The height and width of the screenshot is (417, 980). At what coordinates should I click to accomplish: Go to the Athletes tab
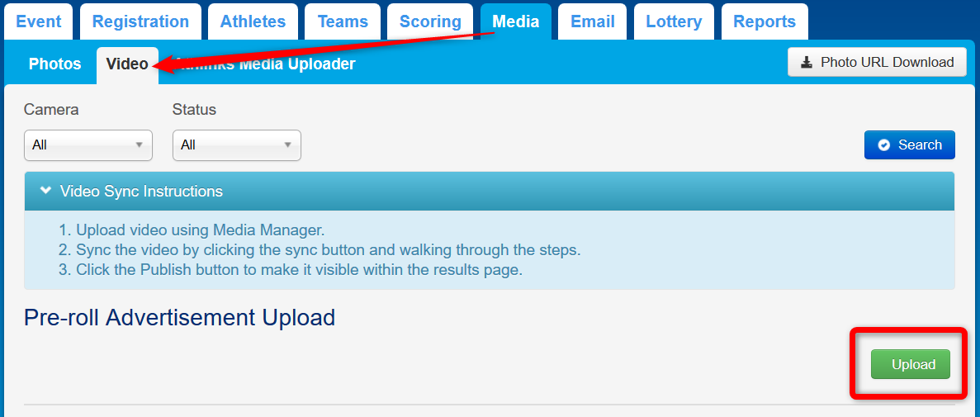click(253, 22)
